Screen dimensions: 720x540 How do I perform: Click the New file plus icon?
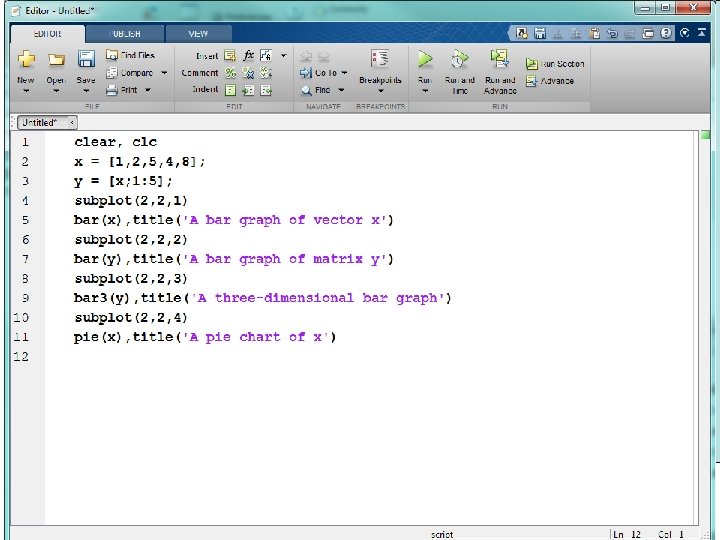click(26, 59)
